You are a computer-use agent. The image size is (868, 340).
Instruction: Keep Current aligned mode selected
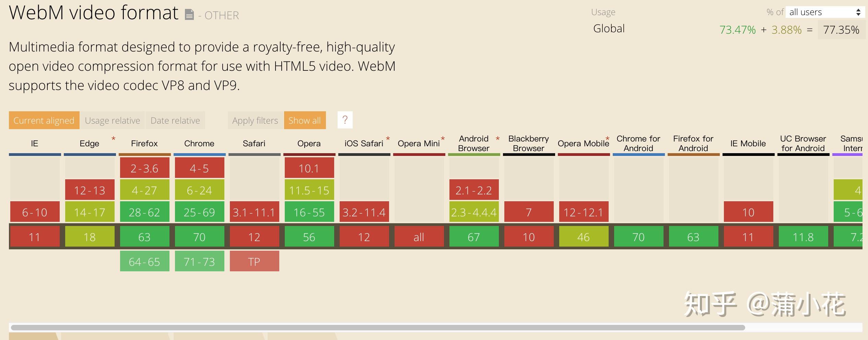(x=44, y=120)
